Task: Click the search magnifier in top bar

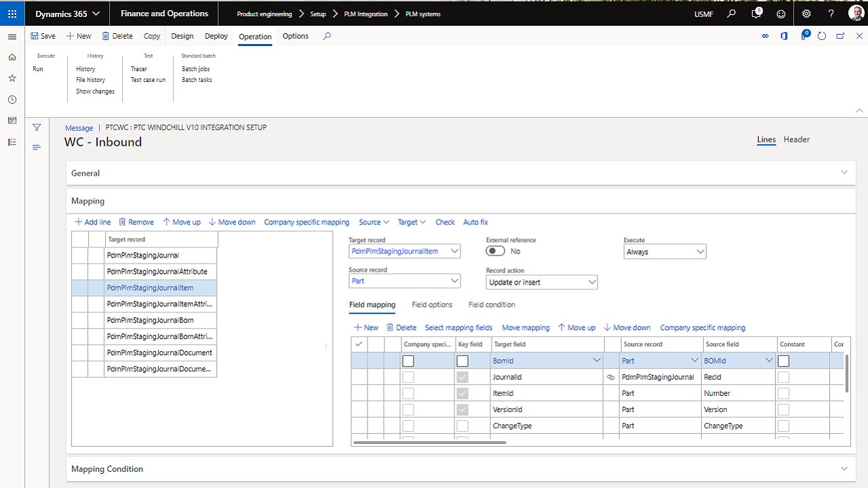Action: (x=731, y=14)
